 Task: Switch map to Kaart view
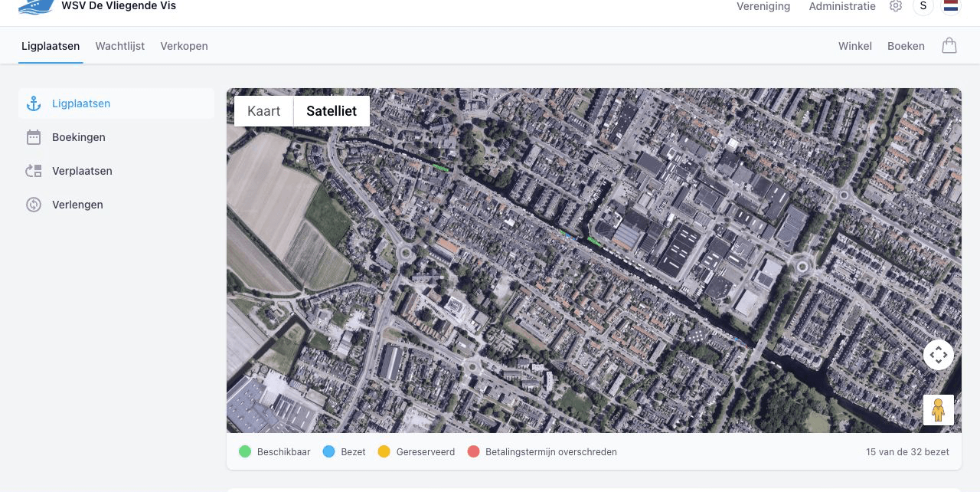point(264,111)
